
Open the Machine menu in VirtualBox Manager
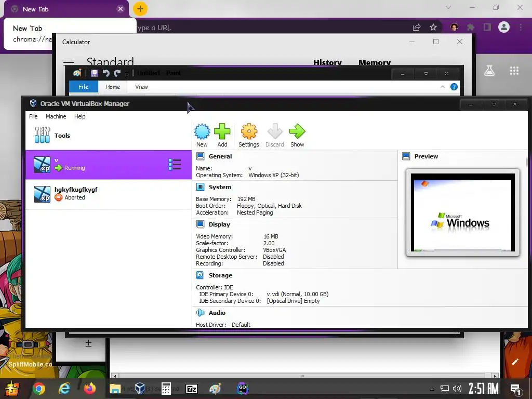pyautogui.click(x=56, y=116)
